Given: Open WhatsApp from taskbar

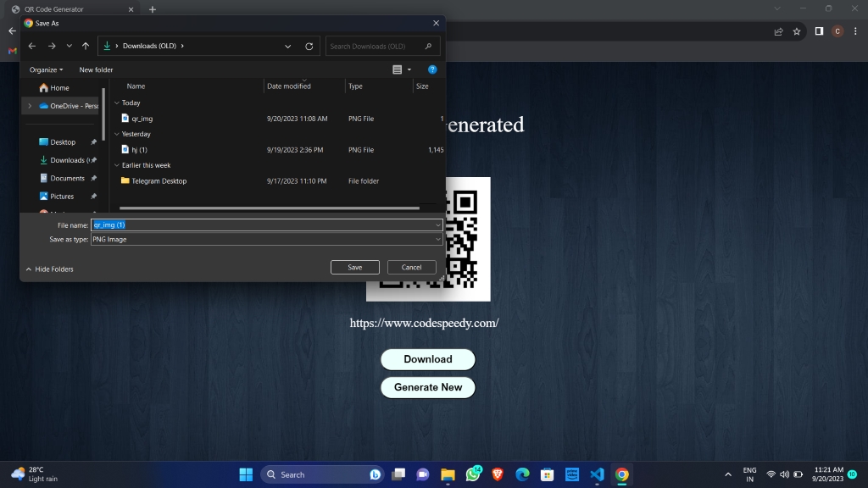Looking at the screenshot, I should 473,474.
